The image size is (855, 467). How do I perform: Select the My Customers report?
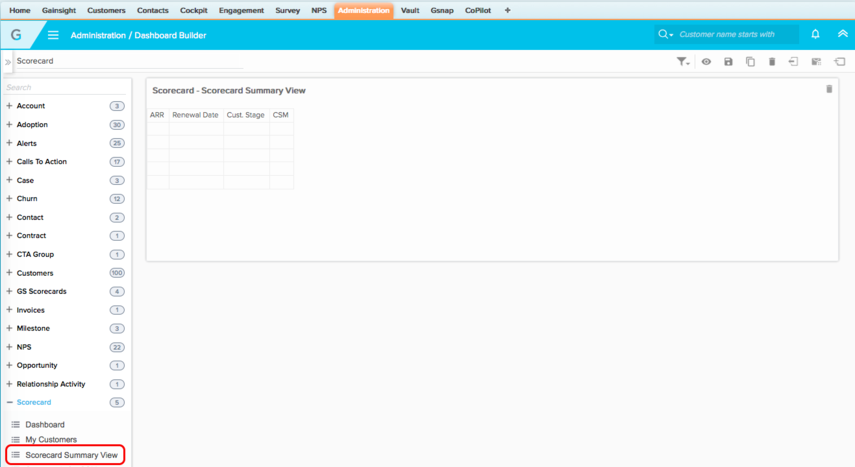coord(51,440)
